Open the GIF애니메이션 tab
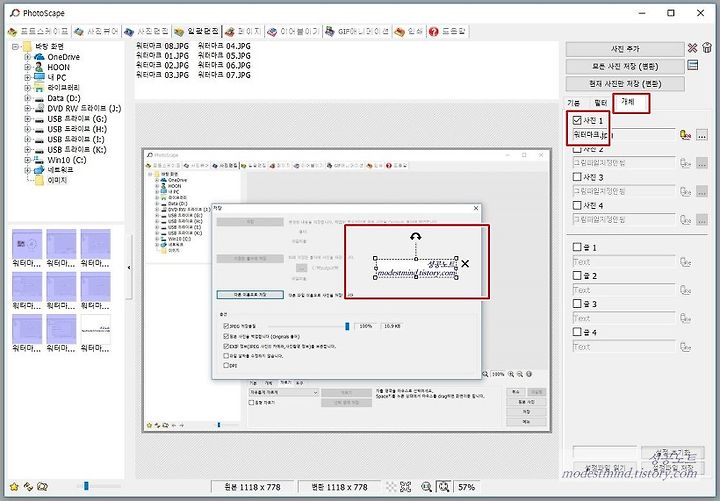This screenshot has height=501, width=720. click(358, 31)
